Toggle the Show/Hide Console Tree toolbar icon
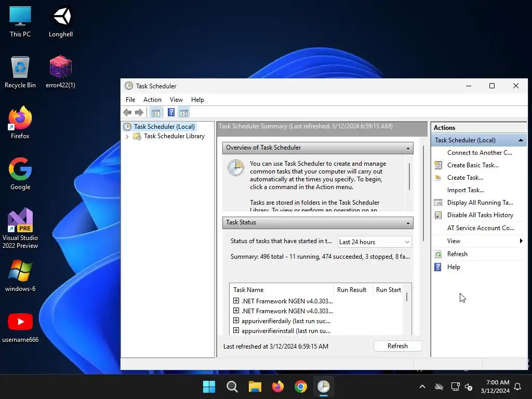Image resolution: width=532 pixels, height=399 pixels. point(156,112)
